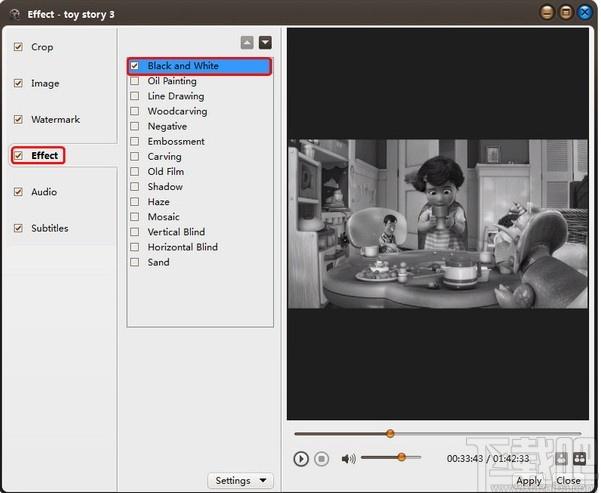Mute the volume speaker icon
Screen dimensions: 601x493
348,458
